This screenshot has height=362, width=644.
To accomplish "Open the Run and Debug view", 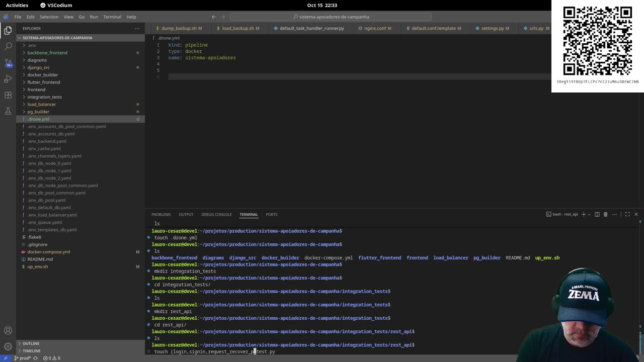I will tap(8, 79).
